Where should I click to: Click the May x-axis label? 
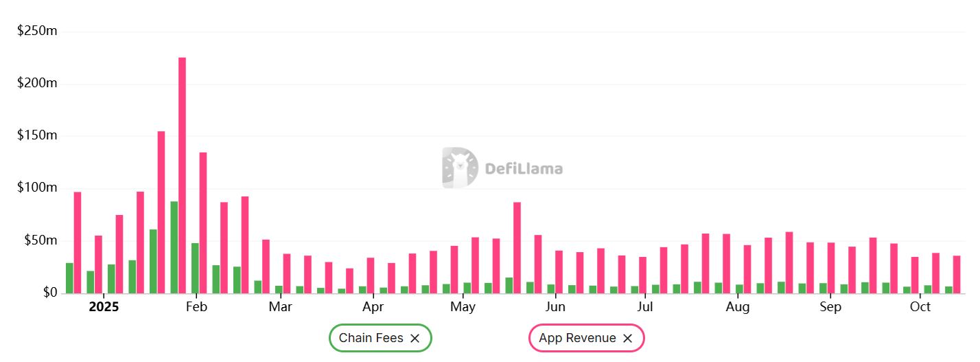click(x=463, y=307)
